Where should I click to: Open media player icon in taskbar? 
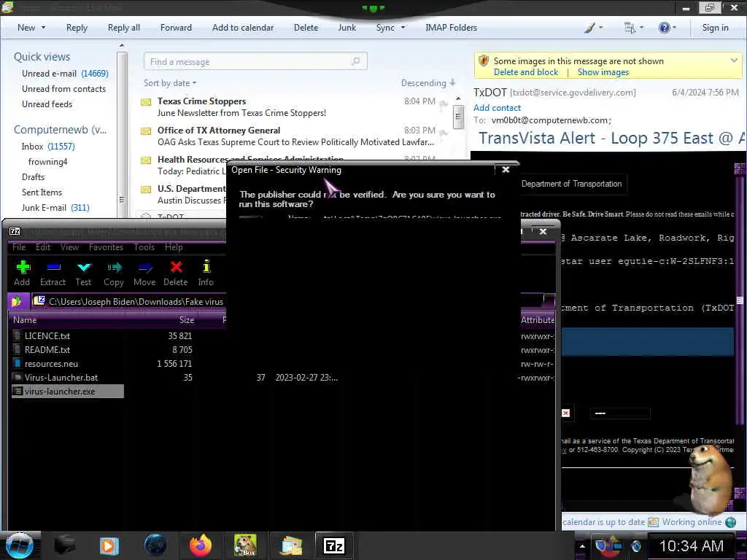pos(109,545)
